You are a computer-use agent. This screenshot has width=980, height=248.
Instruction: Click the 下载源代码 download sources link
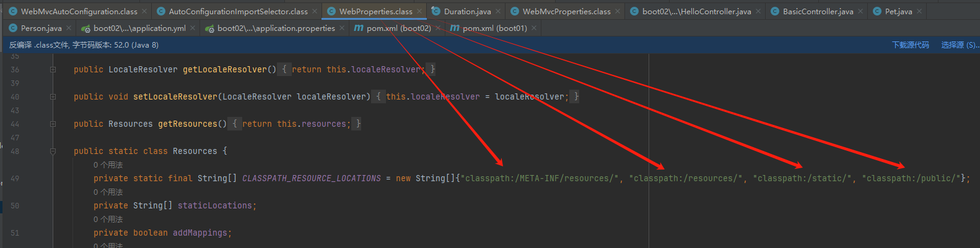point(910,45)
